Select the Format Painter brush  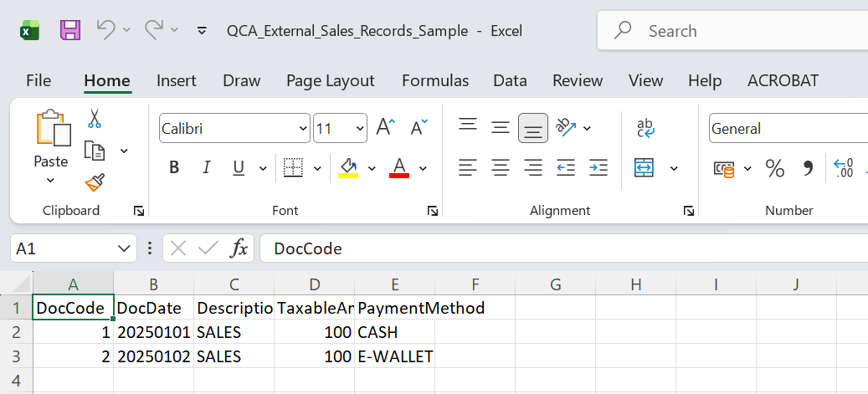94,182
